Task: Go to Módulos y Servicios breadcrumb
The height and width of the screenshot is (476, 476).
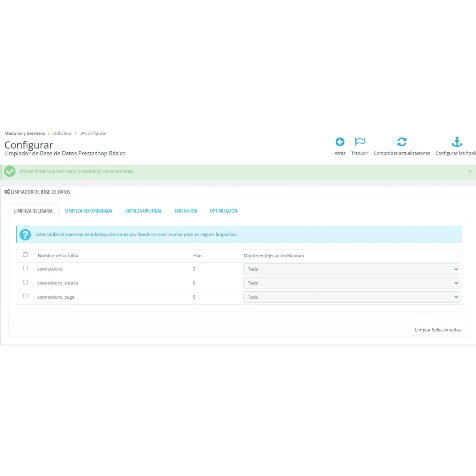Action: [x=25, y=133]
